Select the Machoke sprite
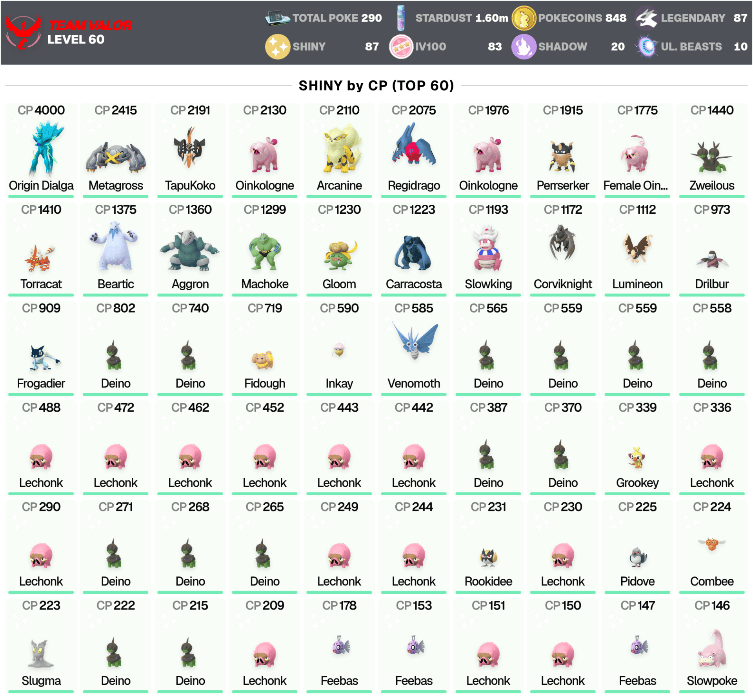The height and width of the screenshot is (700, 753). click(265, 251)
